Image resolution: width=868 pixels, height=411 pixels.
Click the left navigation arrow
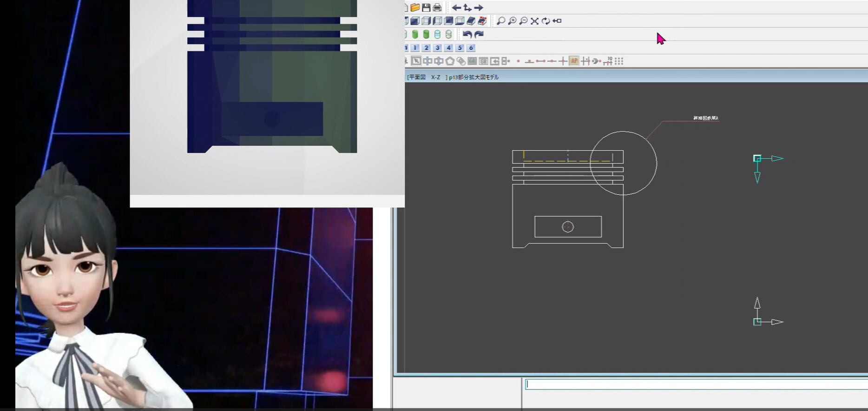coord(456,7)
